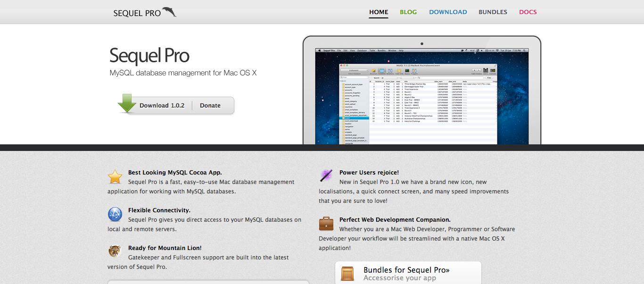
Task: Click the gold star icon
Action: (115, 177)
